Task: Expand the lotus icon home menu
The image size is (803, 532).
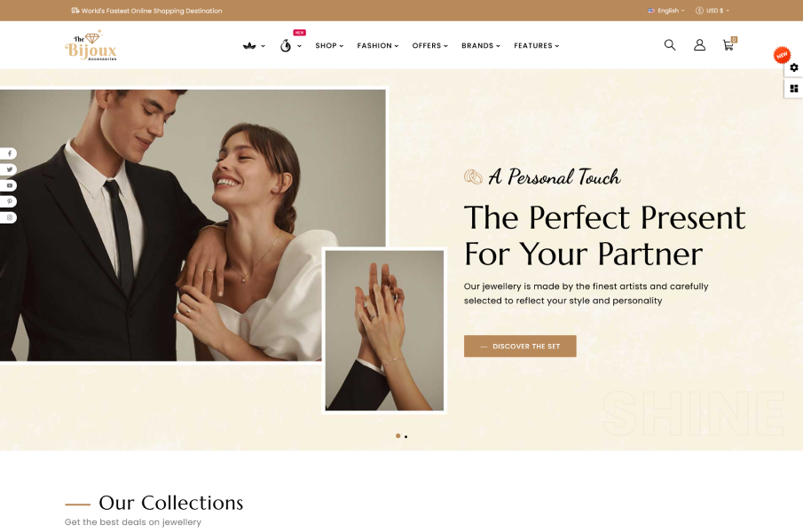Action: 254,45
